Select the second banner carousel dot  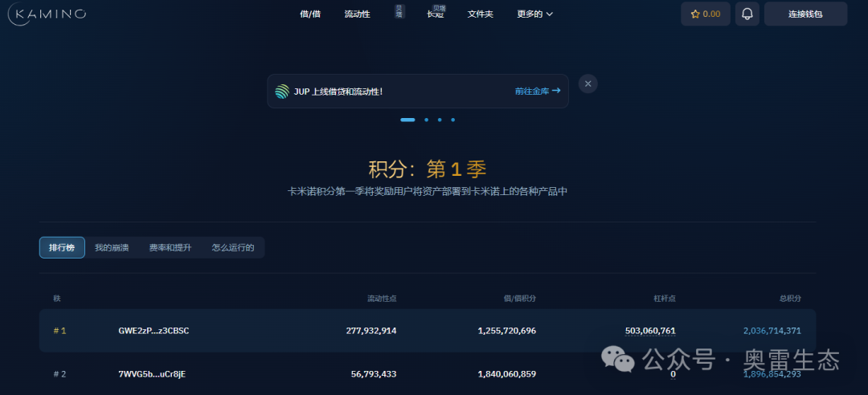pos(426,120)
